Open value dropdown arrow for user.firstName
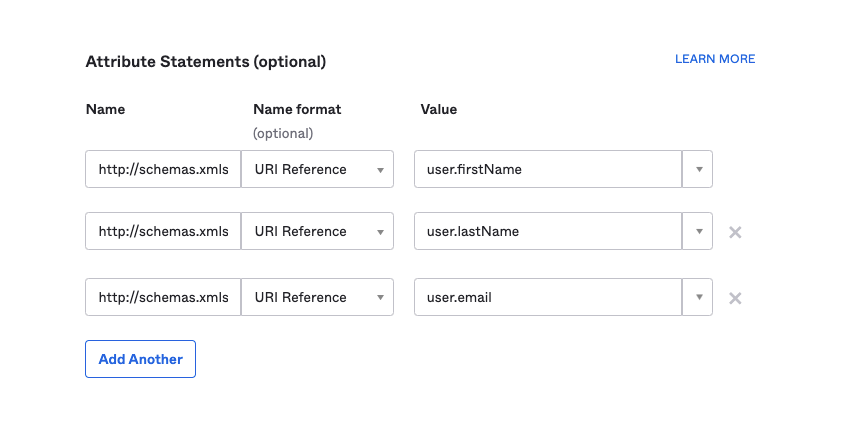 click(698, 169)
